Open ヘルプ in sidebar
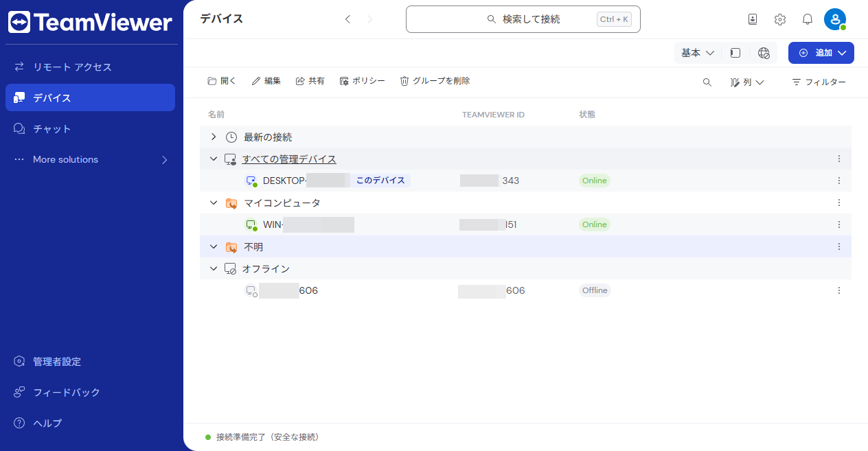 tap(90, 423)
